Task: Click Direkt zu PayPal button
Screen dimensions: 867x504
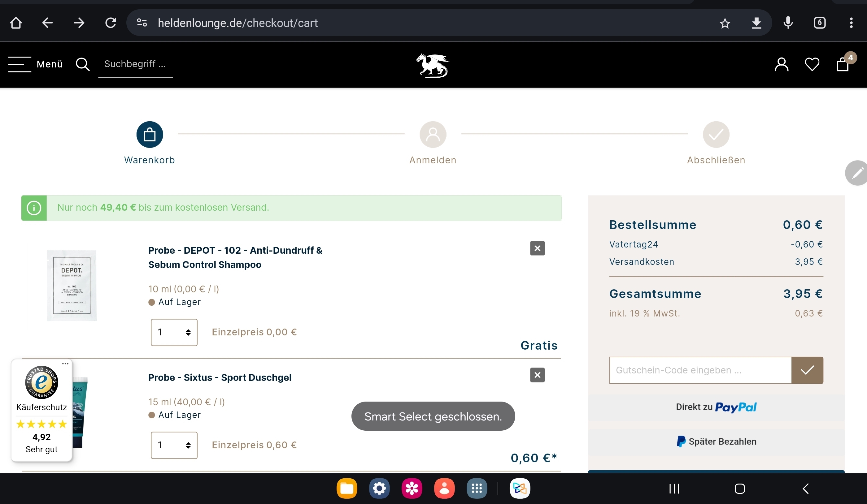Action: click(716, 407)
